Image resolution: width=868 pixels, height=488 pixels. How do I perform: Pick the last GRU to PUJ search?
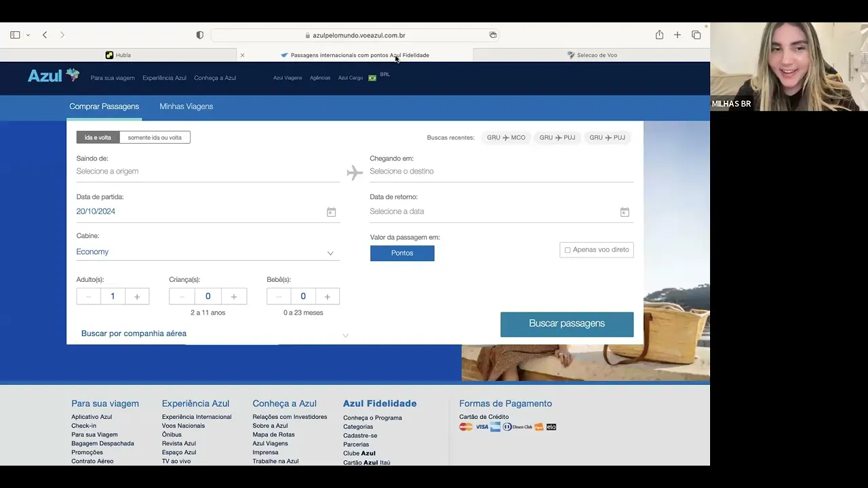pyautogui.click(x=607, y=138)
